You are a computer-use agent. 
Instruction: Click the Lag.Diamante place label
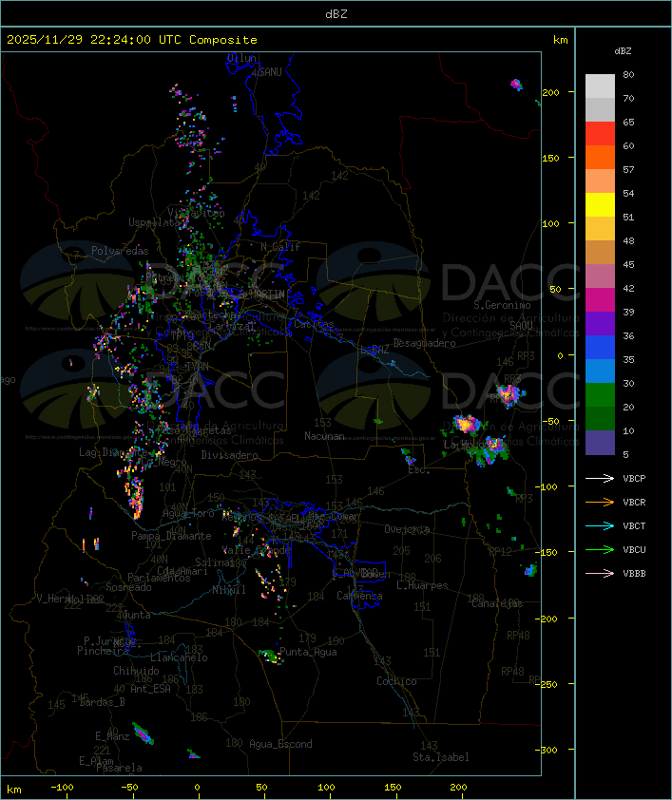point(113,452)
